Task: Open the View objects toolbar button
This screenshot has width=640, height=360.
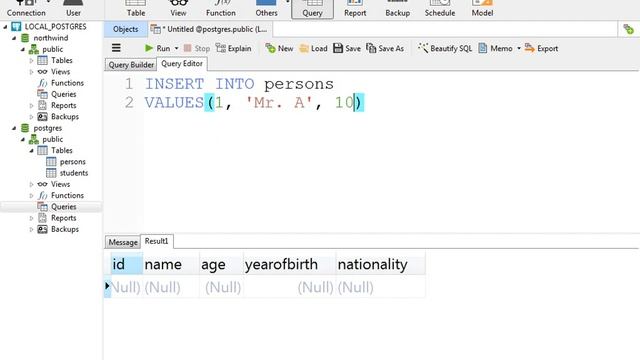Action: click(178, 9)
